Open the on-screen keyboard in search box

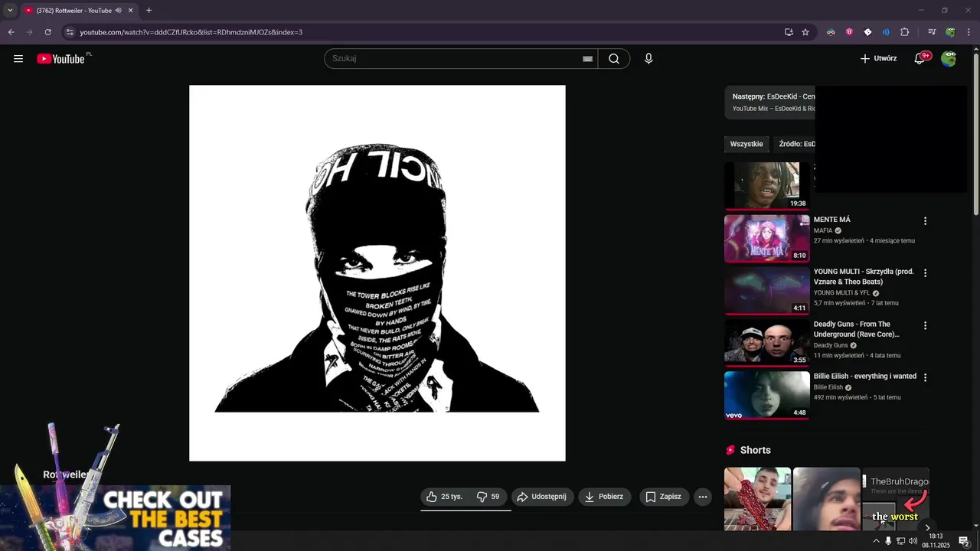[588, 59]
